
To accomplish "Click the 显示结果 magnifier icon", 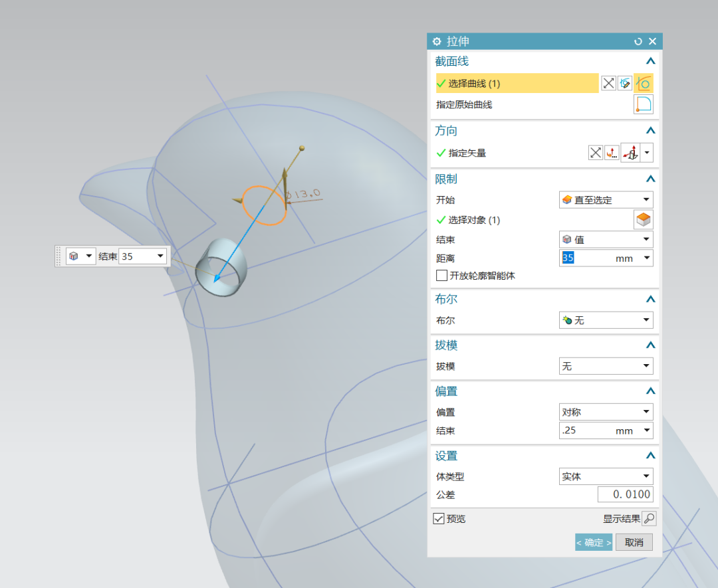I will (648, 518).
